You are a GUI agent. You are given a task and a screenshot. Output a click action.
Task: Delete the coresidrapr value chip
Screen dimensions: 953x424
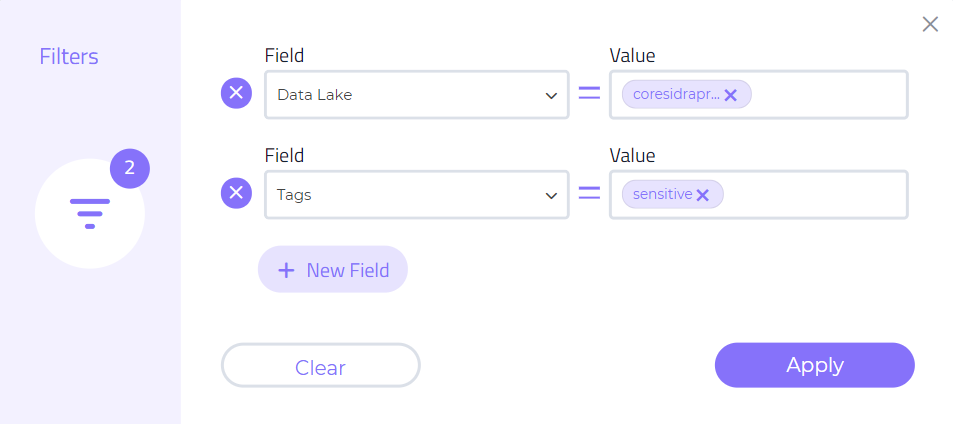point(731,95)
